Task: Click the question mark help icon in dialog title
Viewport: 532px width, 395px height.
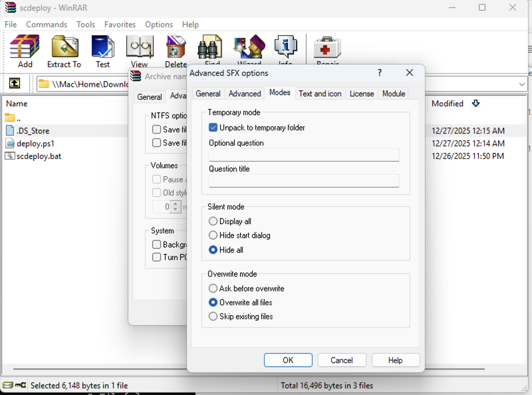Action: (379, 73)
